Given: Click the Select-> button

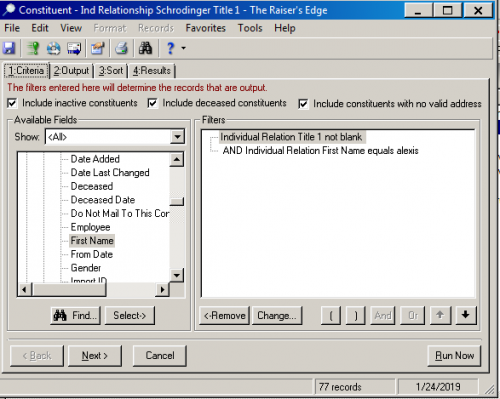Looking at the screenshot, I should [130, 315].
